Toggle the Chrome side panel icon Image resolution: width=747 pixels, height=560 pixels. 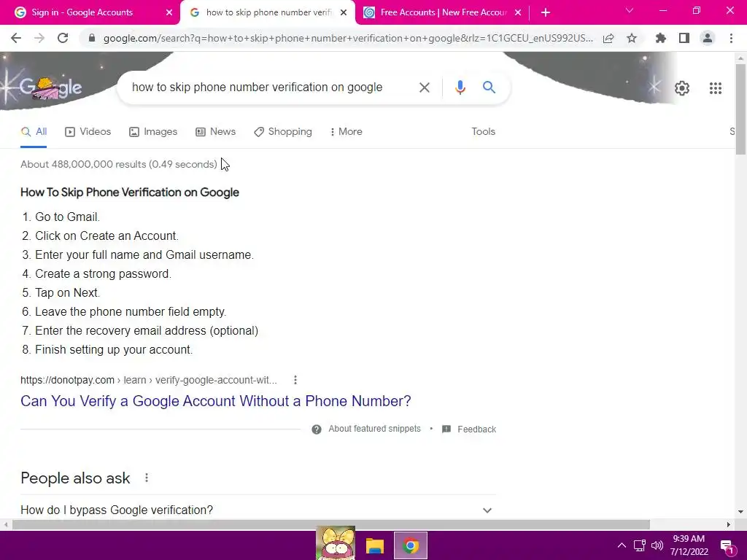point(684,38)
